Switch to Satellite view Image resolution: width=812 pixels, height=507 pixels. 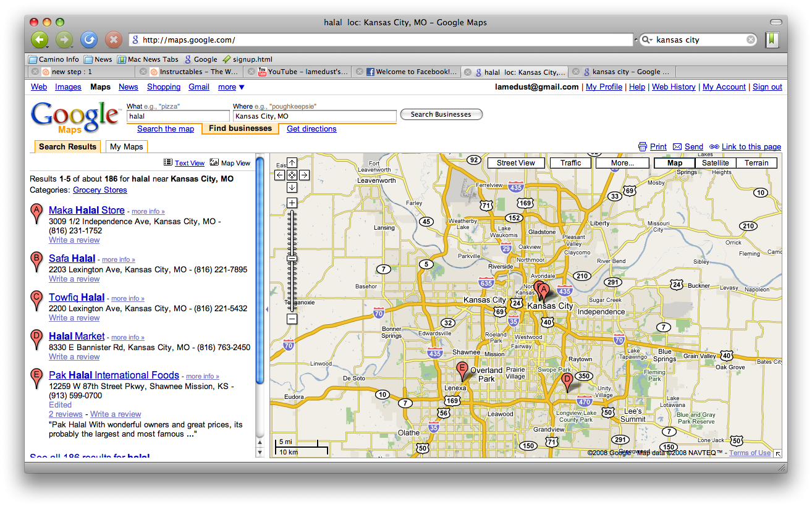click(716, 163)
